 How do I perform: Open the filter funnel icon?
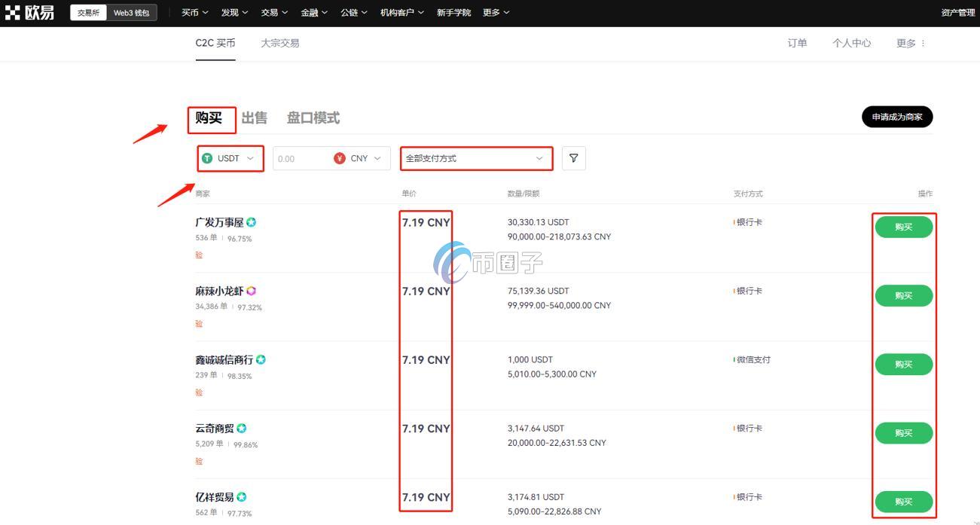pos(573,158)
